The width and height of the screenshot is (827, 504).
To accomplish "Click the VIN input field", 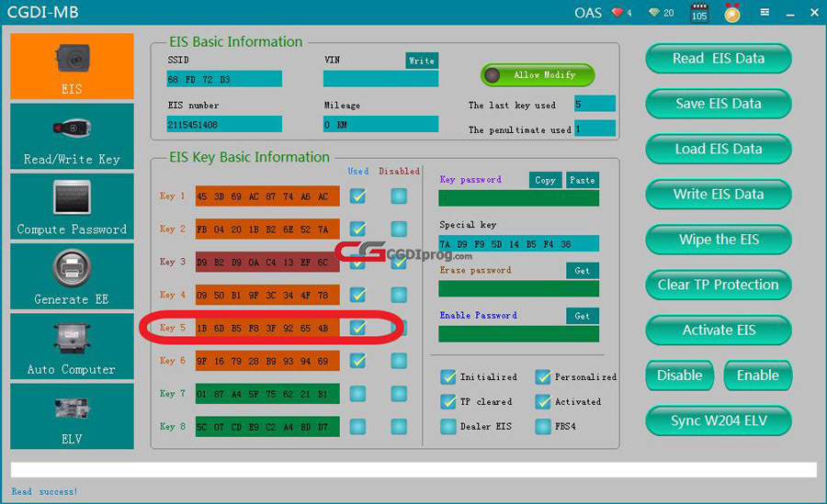I will (x=380, y=79).
